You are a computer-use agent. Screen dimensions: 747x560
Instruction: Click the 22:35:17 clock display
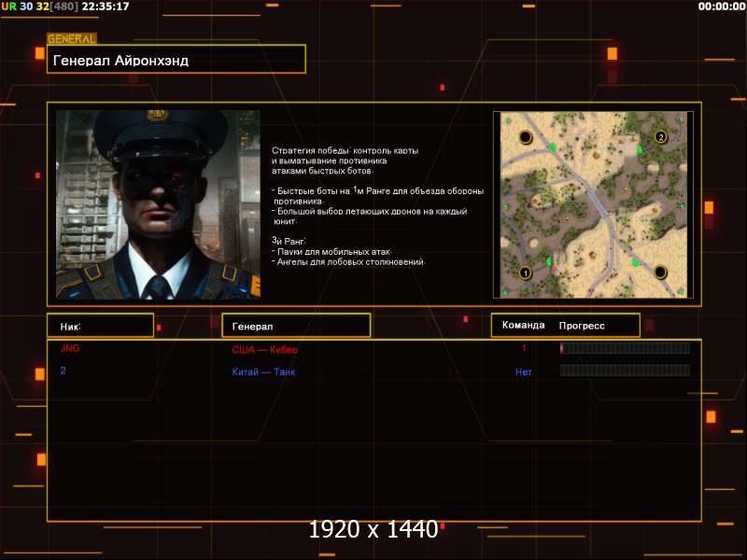[106, 7]
